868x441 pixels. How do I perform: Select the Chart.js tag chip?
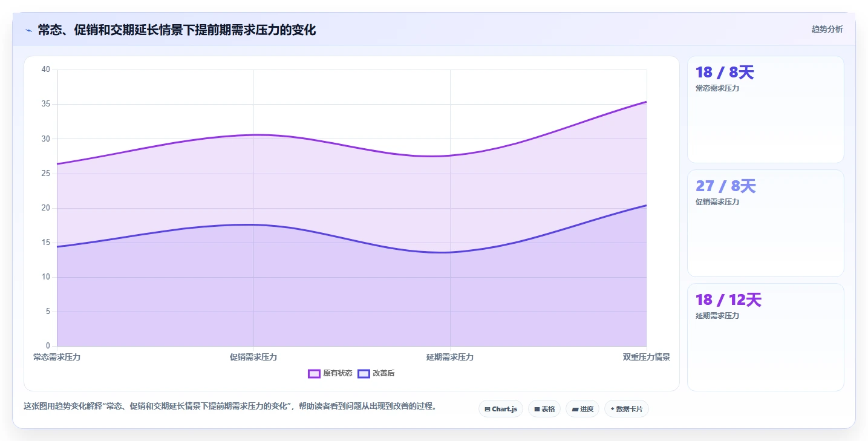click(x=501, y=409)
